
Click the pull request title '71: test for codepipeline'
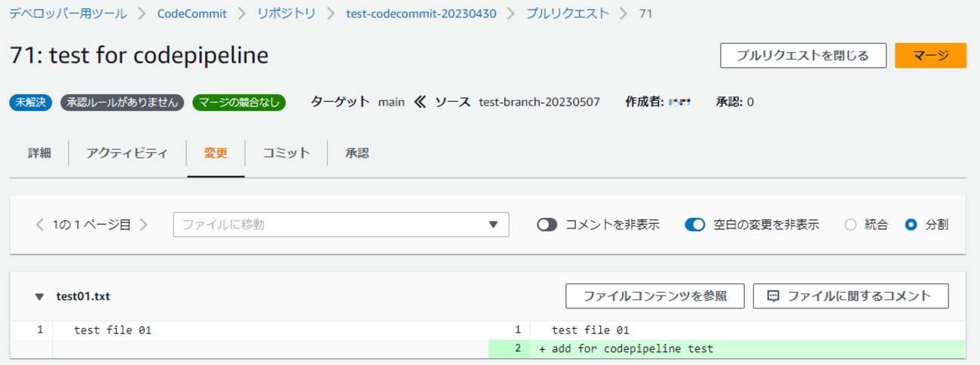(x=139, y=56)
